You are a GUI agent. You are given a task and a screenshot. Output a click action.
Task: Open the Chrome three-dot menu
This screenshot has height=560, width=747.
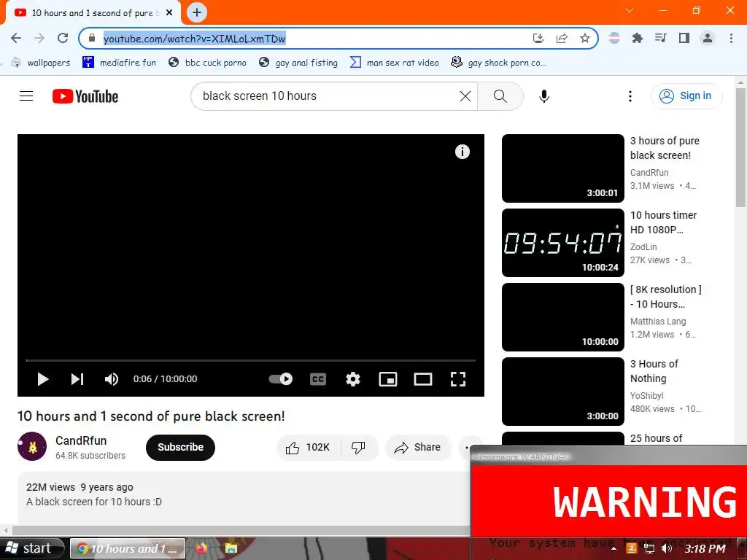click(x=731, y=38)
